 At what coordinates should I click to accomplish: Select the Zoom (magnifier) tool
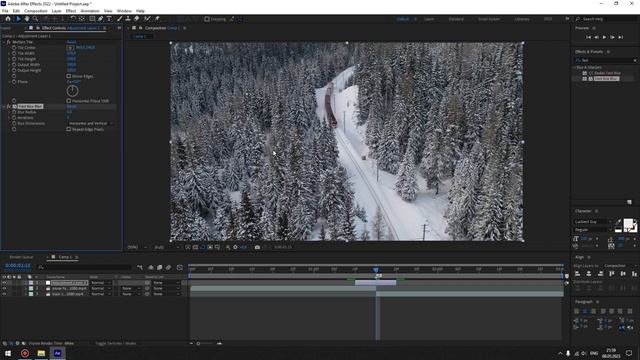click(x=36, y=19)
